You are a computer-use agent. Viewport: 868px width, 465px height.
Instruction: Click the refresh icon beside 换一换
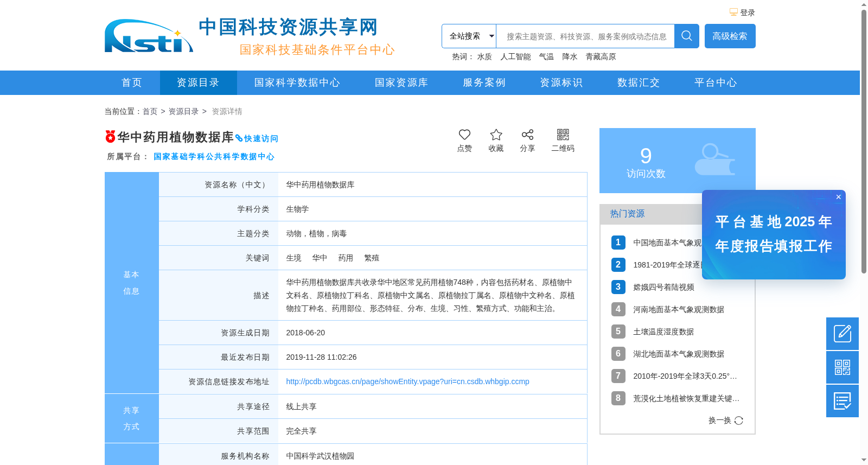(x=739, y=421)
